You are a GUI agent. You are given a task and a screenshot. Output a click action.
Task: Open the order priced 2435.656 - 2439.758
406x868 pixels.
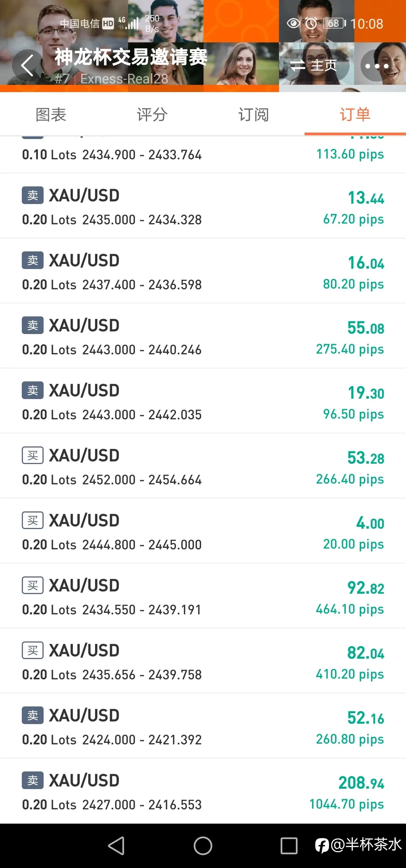(x=203, y=661)
